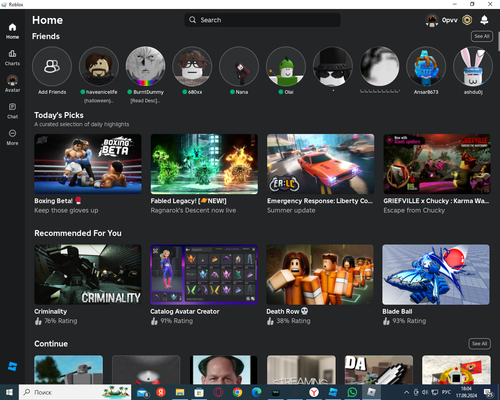
Task: Click the 38% Rating text
Action: pos(293,321)
